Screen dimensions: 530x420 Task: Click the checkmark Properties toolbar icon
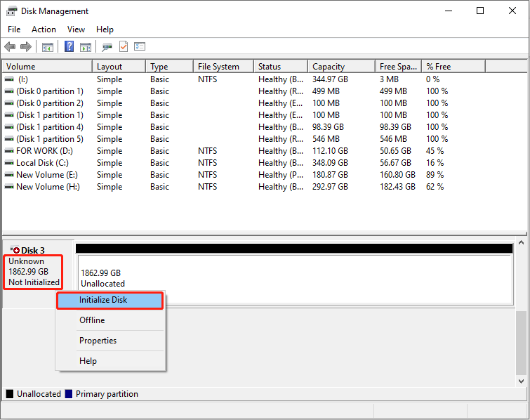click(124, 46)
